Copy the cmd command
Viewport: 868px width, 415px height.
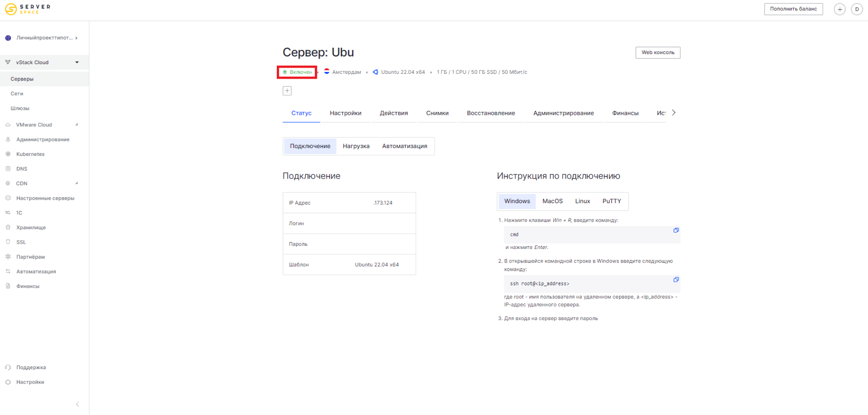[x=676, y=230]
